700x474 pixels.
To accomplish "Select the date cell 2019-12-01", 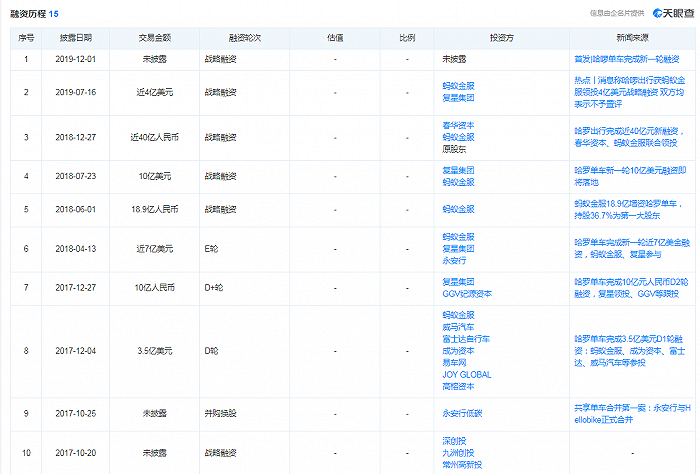I will click(x=75, y=59).
